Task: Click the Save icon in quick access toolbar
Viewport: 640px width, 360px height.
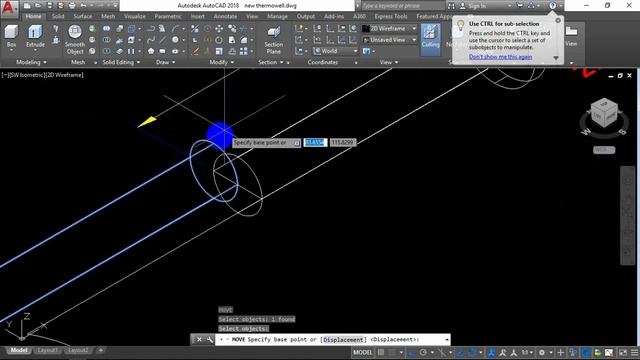Action: [x=49, y=6]
